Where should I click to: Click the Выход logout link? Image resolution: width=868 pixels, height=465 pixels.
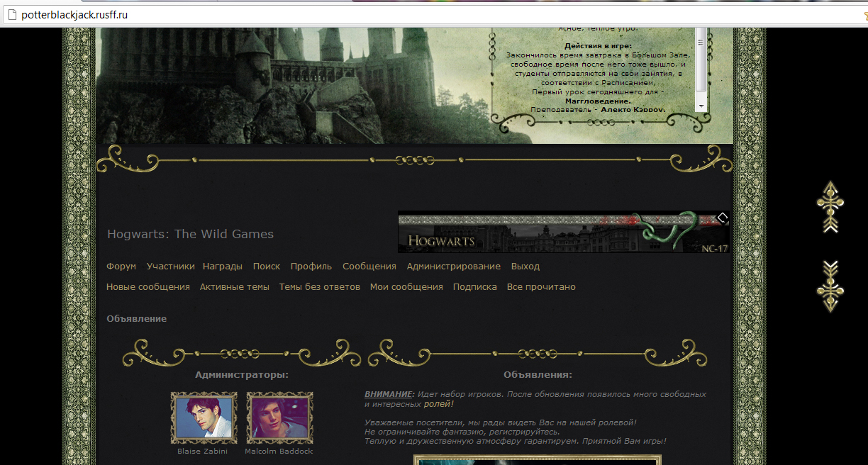525,267
